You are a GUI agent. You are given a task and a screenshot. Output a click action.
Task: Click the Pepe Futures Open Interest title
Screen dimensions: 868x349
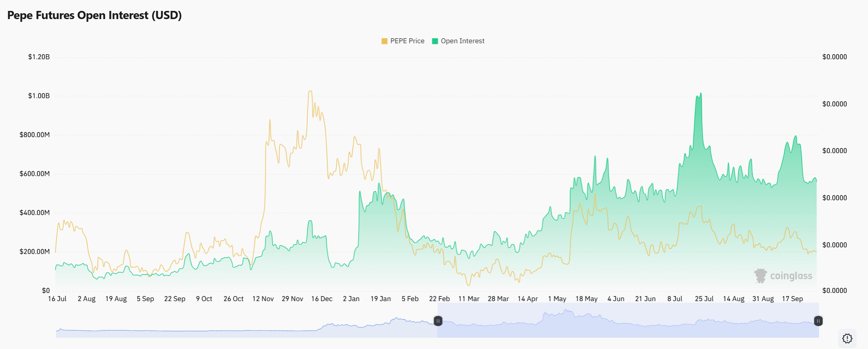95,15
